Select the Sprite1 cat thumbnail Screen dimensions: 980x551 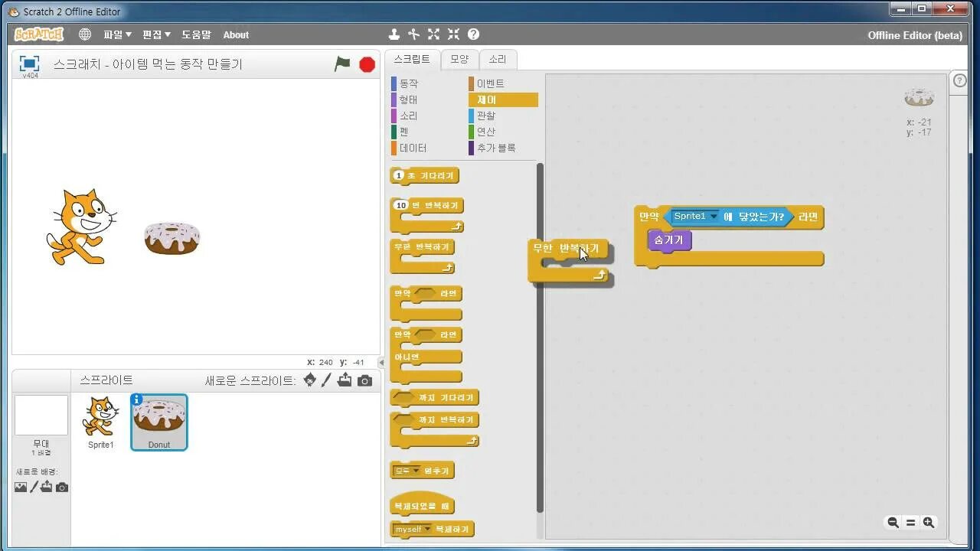click(100, 422)
